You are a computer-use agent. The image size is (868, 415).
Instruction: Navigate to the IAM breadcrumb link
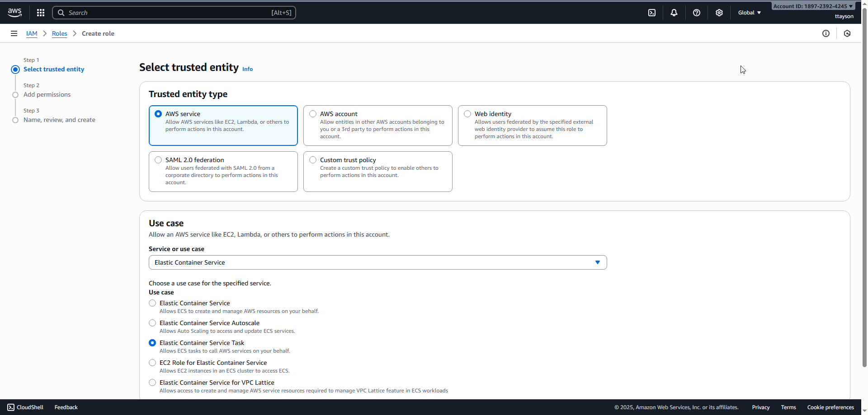click(32, 33)
